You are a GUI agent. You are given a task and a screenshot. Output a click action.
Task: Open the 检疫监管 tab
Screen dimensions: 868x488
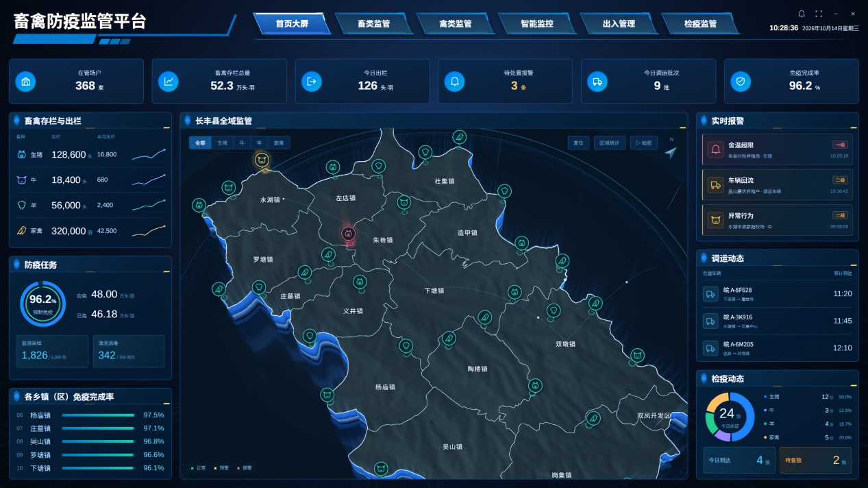point(700,23)
